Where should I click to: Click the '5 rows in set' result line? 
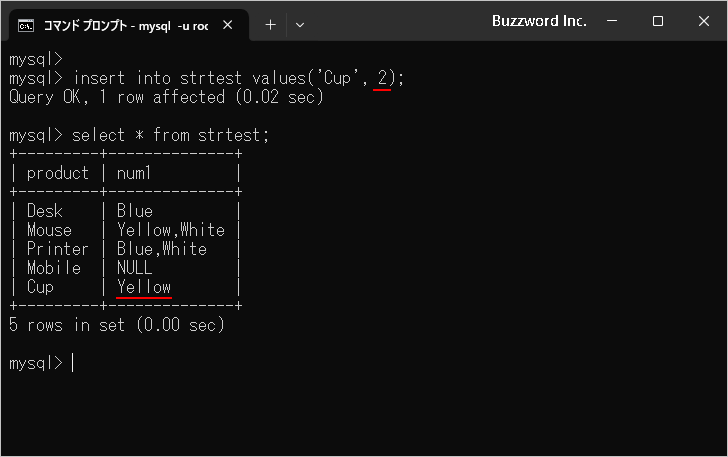pos(117,325)
